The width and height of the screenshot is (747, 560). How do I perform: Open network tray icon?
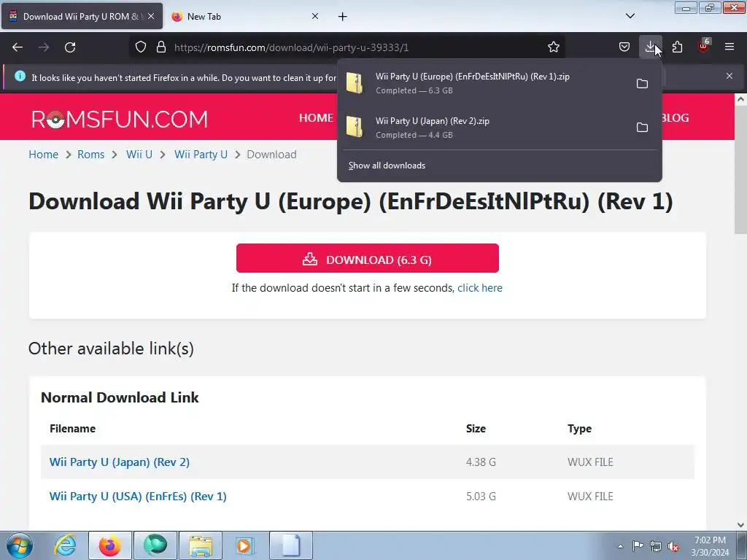(x=656, y=546)
